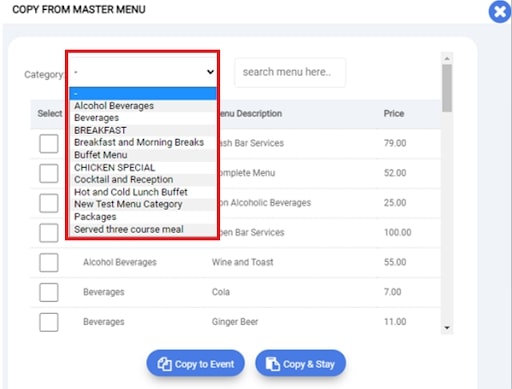Click the 52.00 price value
This screenshot has height=389, width=512.
click(x=395, y=173)
